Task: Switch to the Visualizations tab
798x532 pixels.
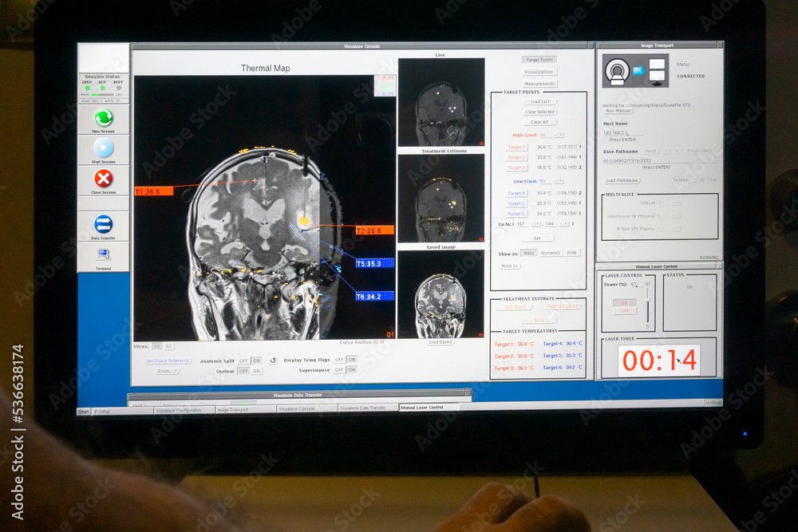Action: pos(539,72)
